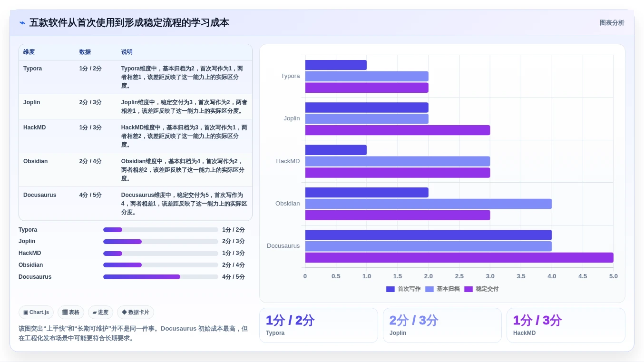Select the 进度 tag chip
This screenshot has width=644, height=362.
click(x=100, y=312)
